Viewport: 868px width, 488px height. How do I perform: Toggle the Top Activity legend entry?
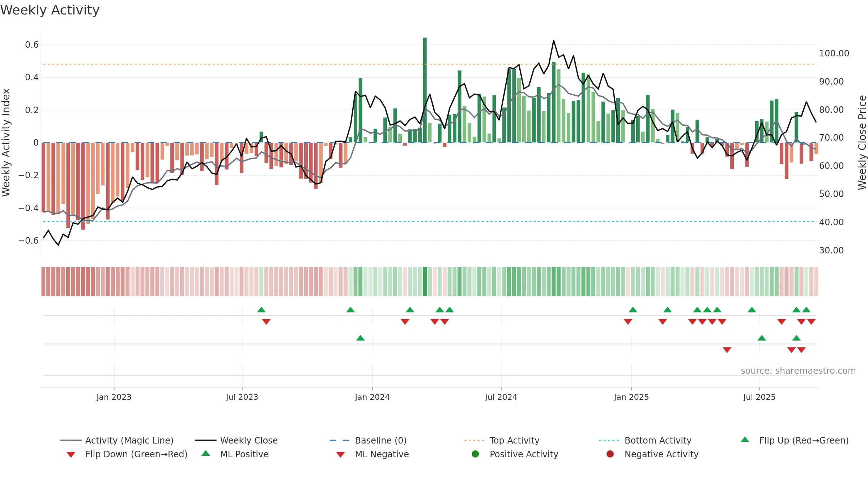point(502,440)
